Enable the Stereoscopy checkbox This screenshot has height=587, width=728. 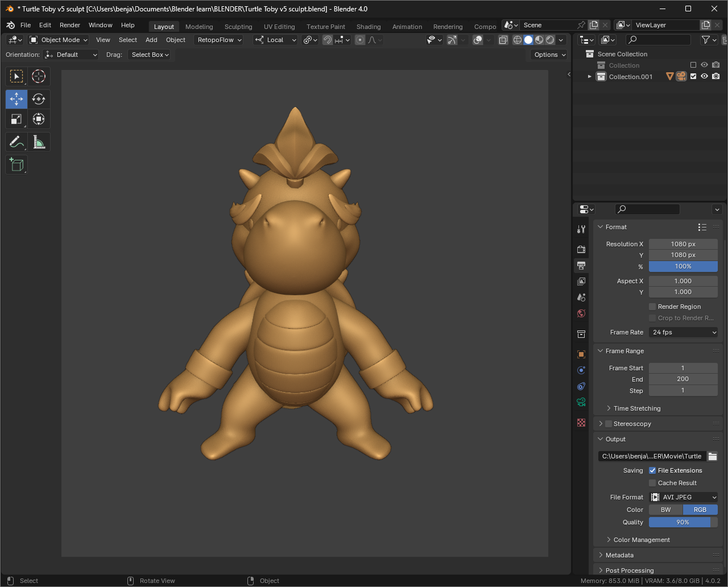point(609,424)
